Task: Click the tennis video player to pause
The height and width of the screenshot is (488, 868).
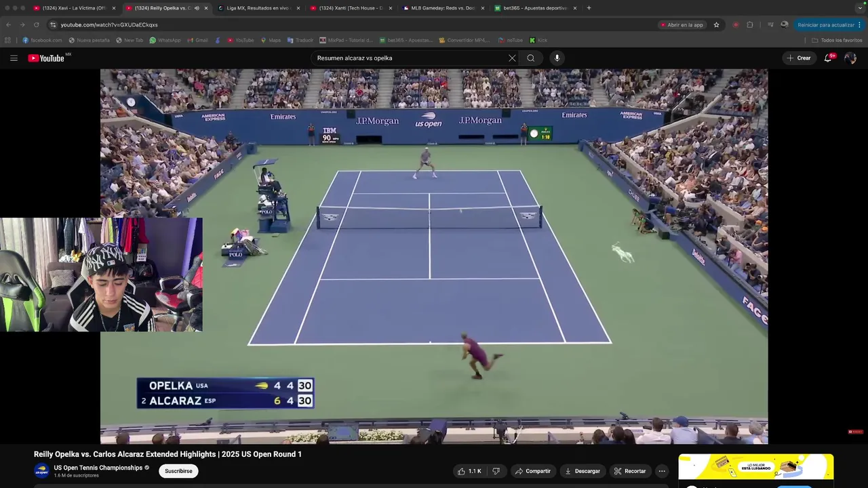Action: click(x=434, y=256)
